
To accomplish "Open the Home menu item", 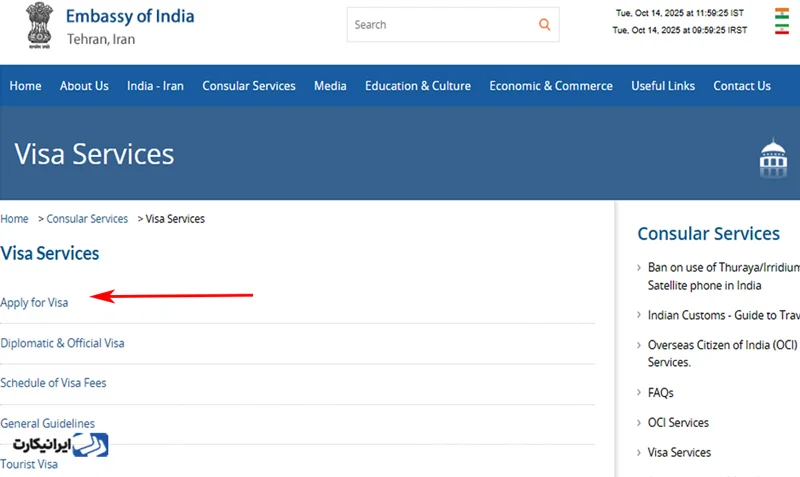I will [x=25, y=86].
